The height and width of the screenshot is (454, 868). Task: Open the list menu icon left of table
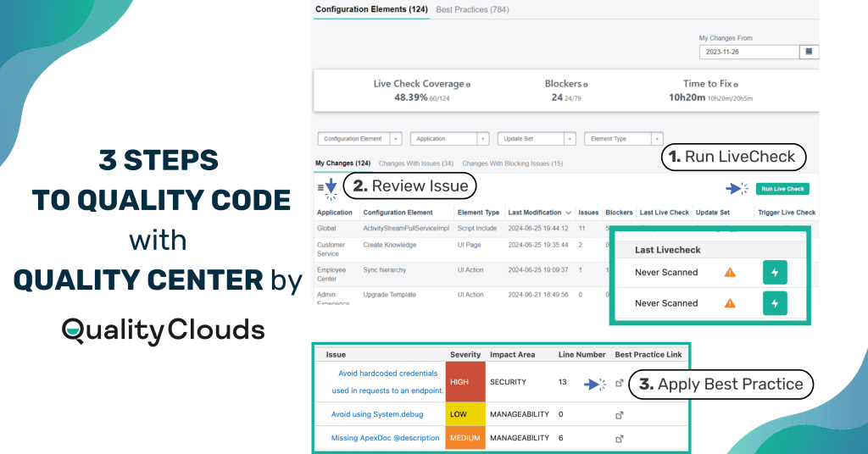pyautogui.click(x=320, y=188)
